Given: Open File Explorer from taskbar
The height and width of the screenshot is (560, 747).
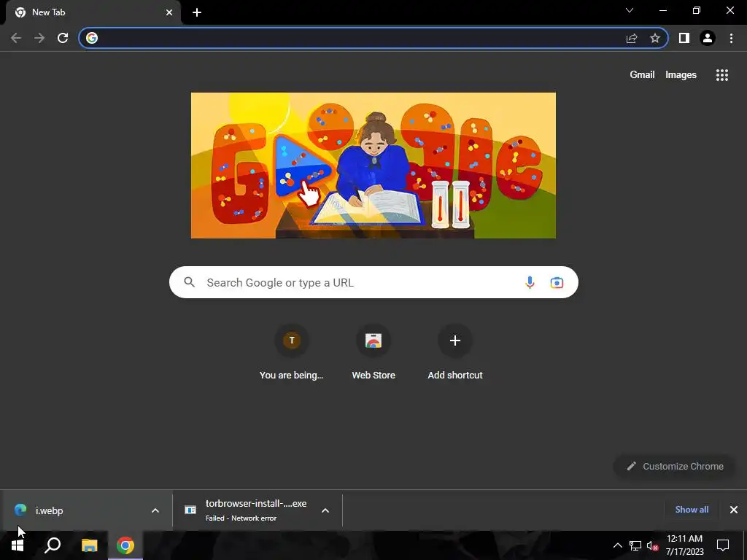Looking at the screenshot, I should click(x=89, y=545).
